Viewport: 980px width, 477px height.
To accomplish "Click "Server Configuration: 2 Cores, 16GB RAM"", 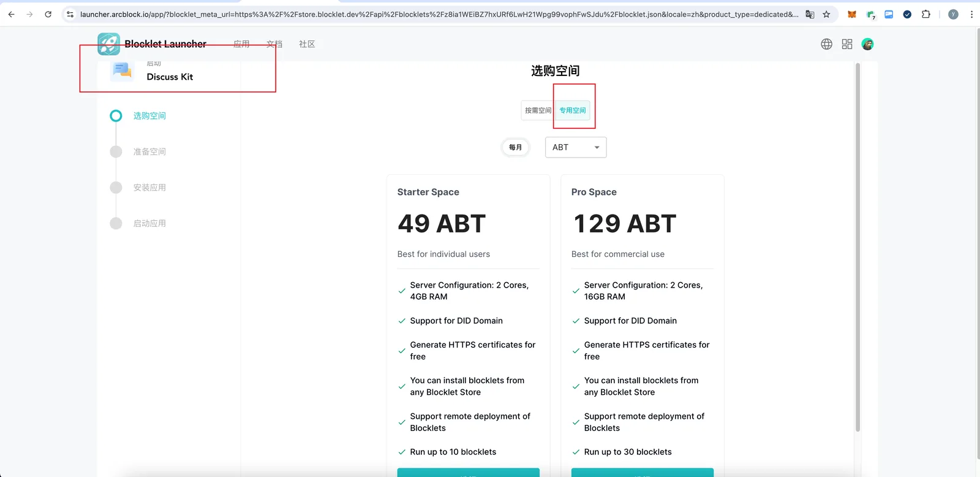I will point(643,291).
